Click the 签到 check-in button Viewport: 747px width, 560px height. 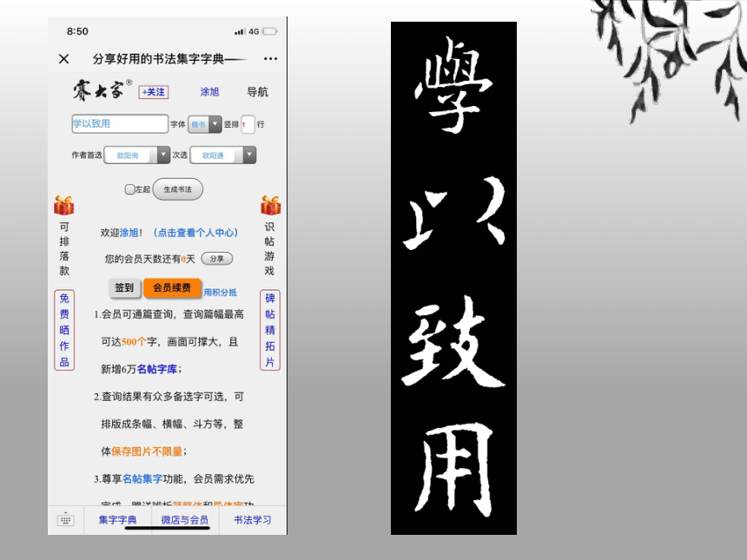[124, 287]
